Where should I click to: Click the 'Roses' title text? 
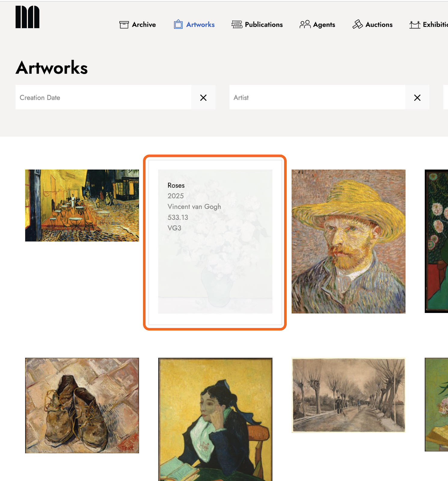coord(176,185)
